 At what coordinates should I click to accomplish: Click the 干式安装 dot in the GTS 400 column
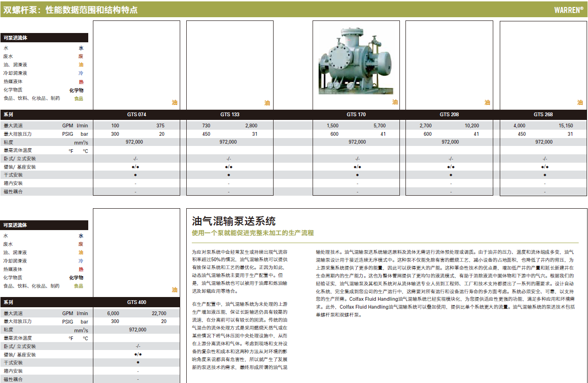[137, 363]
